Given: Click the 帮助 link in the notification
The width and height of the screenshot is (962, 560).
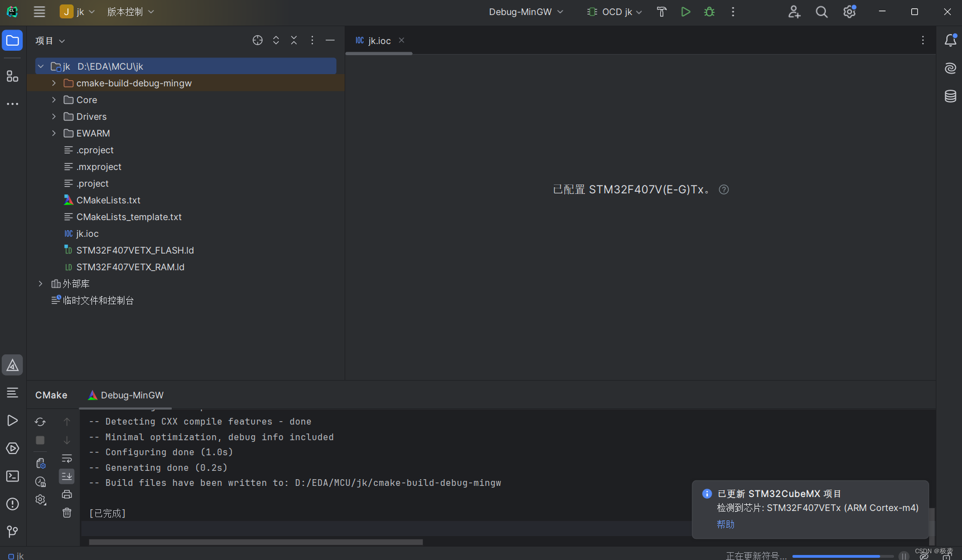Looking at the screenshot, I should pos(726,524).
